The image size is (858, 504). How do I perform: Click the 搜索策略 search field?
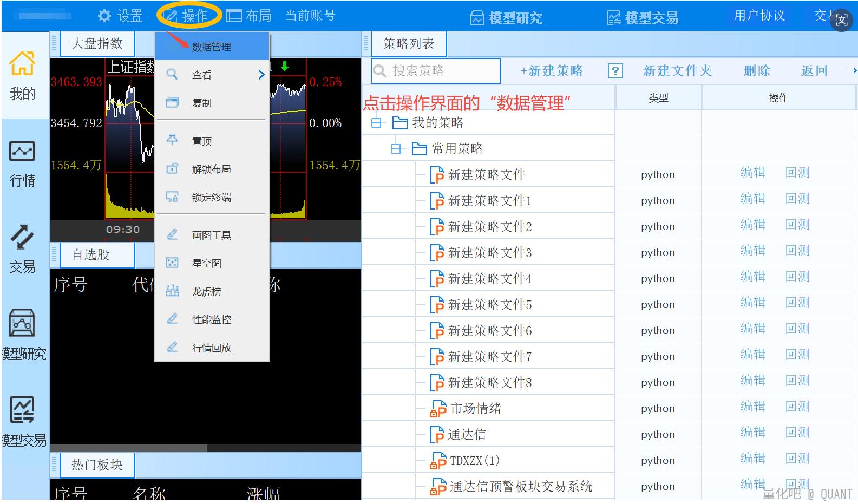click(x=441, y=71)
